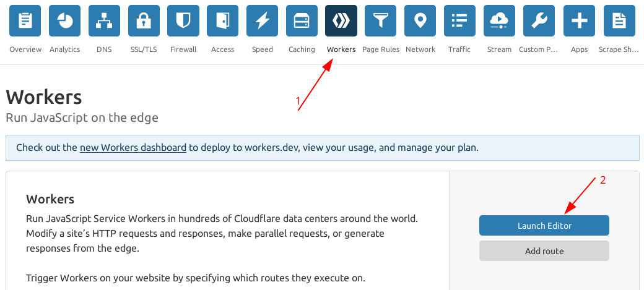This screenshot has height=290, width=644.
Task: Follow the new Workers dashboard link
Action: pos(133,147)
